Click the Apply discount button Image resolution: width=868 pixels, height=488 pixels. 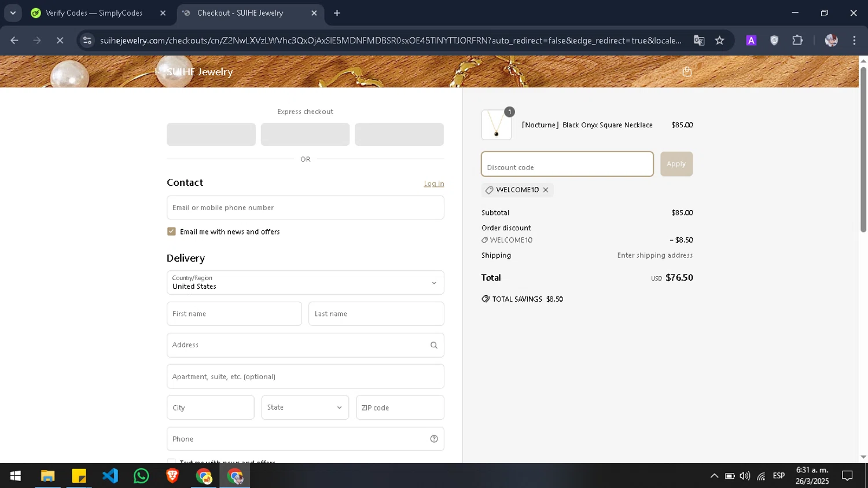click(676, 164)
